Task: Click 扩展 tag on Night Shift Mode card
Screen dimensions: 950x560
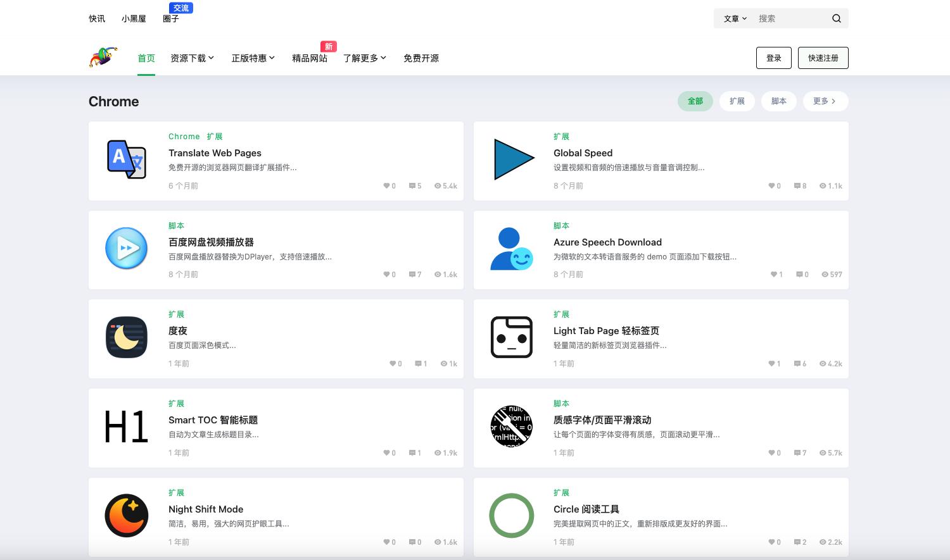Action: pyautogui.click(x=176, y=493)
